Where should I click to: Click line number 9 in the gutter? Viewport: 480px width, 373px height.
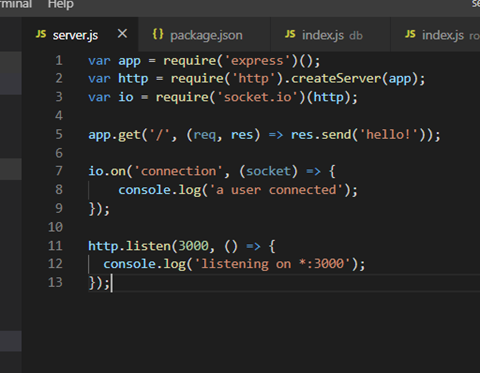tap(59, 208)
